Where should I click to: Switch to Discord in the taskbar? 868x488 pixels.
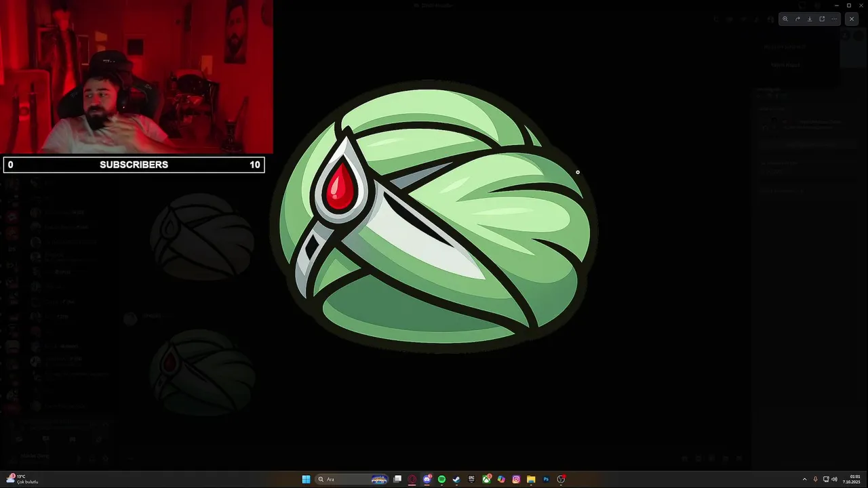[427, 479]
